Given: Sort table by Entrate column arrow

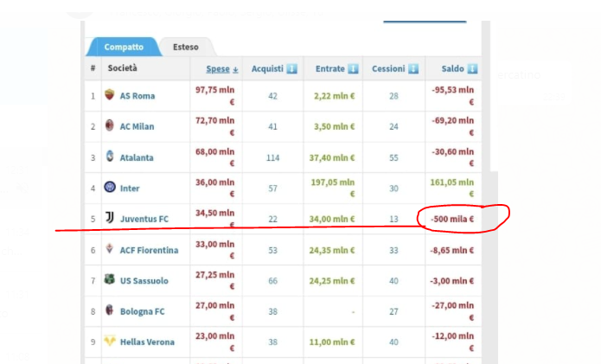Looking at the screenshot, I should [x=353, y=68].
